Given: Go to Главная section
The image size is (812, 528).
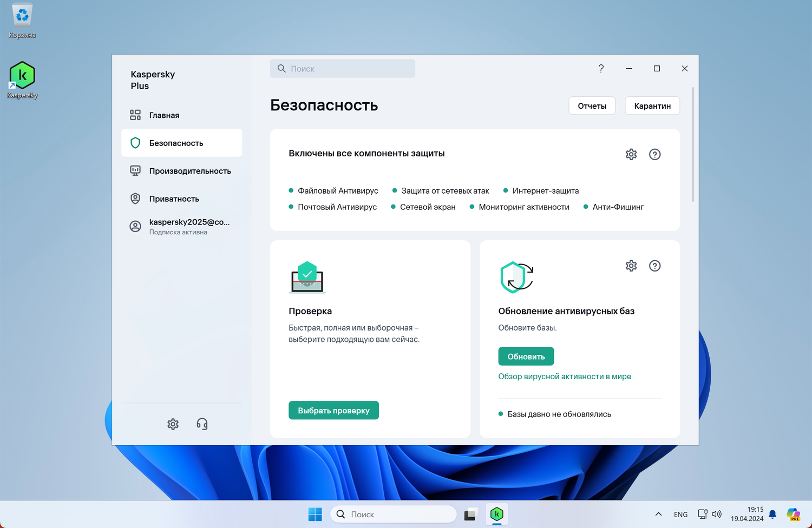Looking at the screenshot, I should (x=182, y=115).
